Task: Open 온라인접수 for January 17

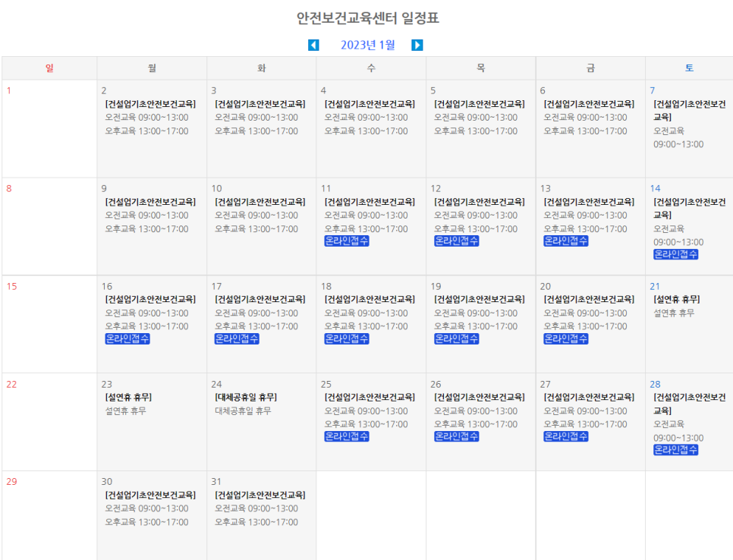Action: [x=237, y=339]
